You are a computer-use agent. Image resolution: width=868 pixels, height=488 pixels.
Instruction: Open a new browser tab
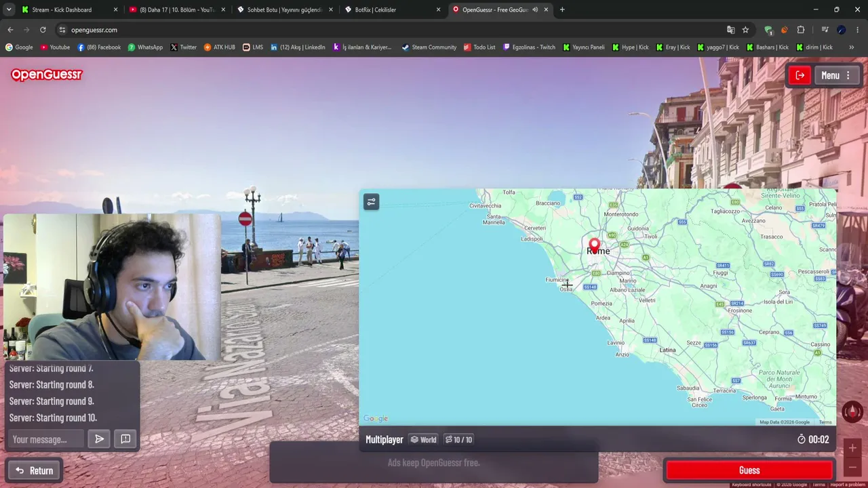562,9
